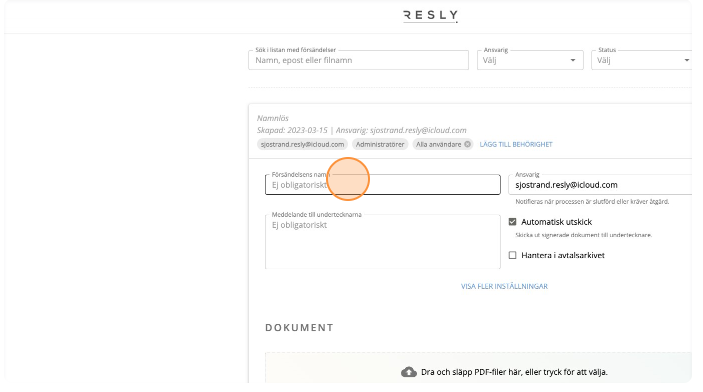Click the Automatisk utskick label text
Image resolution: width=703 pixels, height=392 pixels.
point(556,222)
